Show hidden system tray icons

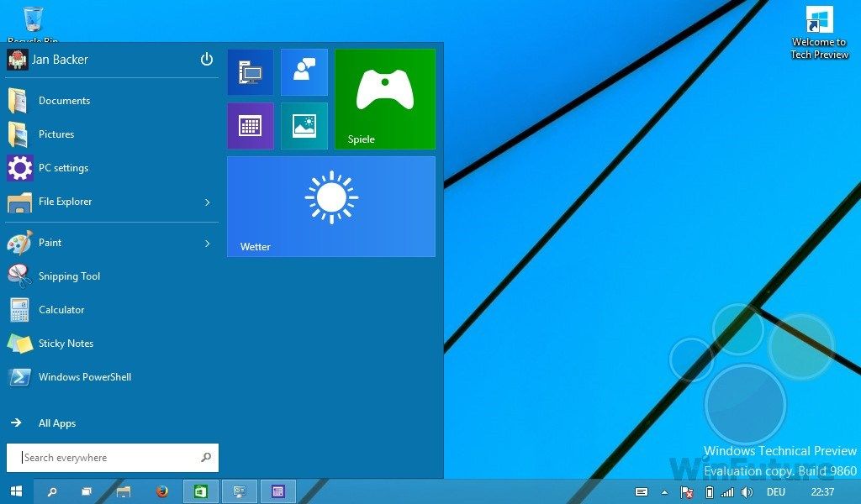click(x=665, y=492)
